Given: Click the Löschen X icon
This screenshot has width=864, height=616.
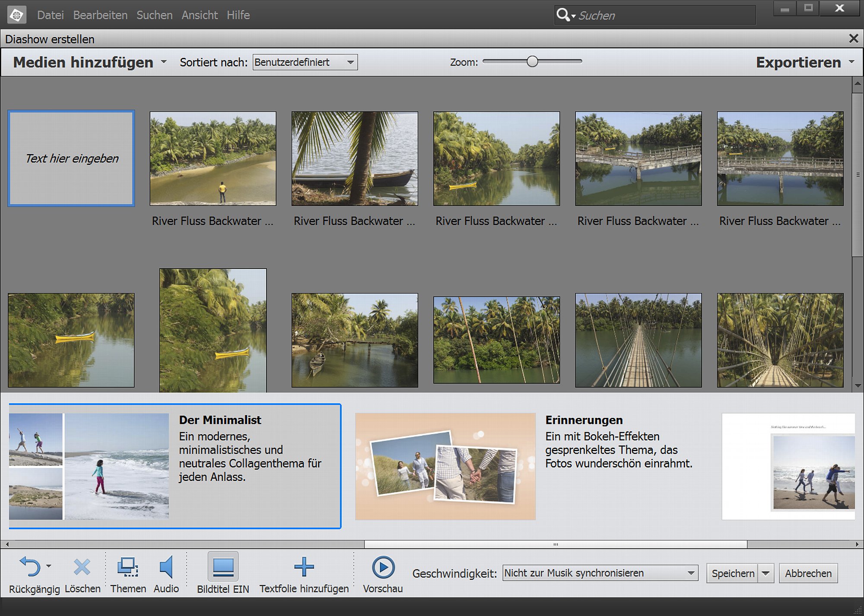Looking at the screenshot, I should tap(82, 567).
